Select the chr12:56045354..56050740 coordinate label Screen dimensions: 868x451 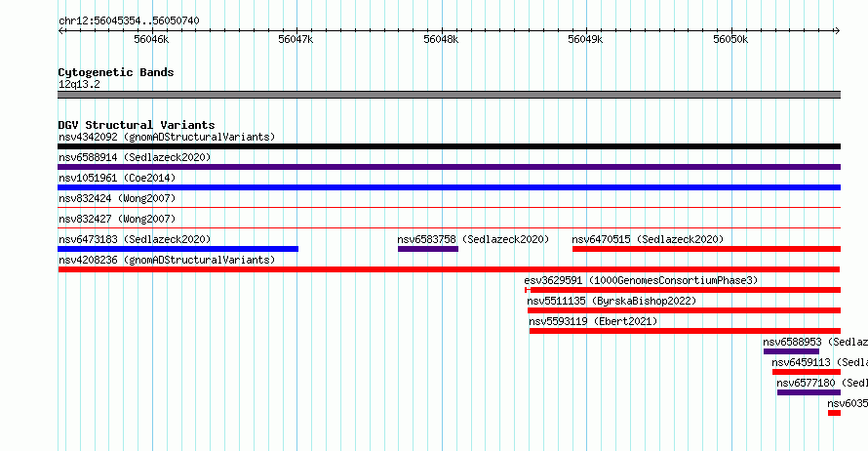(x=129, y=20)
